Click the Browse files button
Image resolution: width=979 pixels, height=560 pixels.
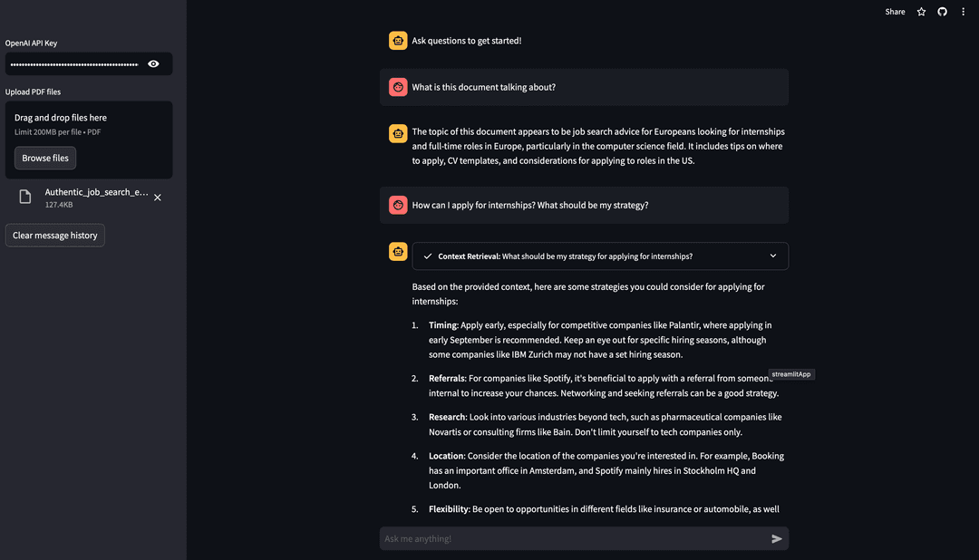(44, 158)
